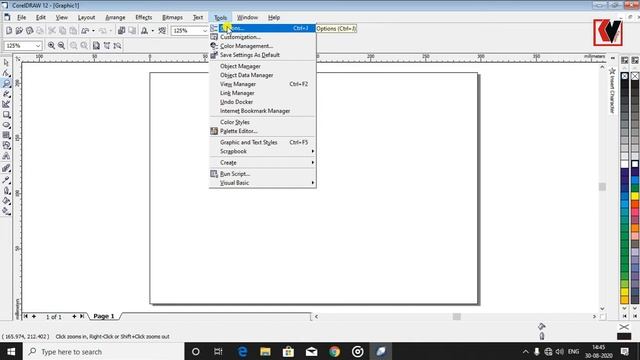
Task: Open Color Styles from the Tools menu
Action: click(x=263, y=122)
